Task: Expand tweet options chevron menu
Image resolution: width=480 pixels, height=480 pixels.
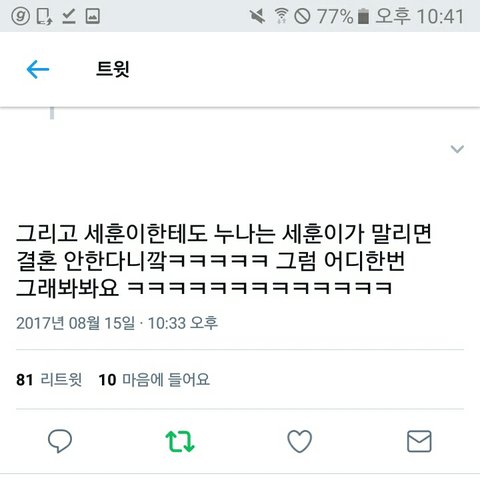Action: point(457,149)
